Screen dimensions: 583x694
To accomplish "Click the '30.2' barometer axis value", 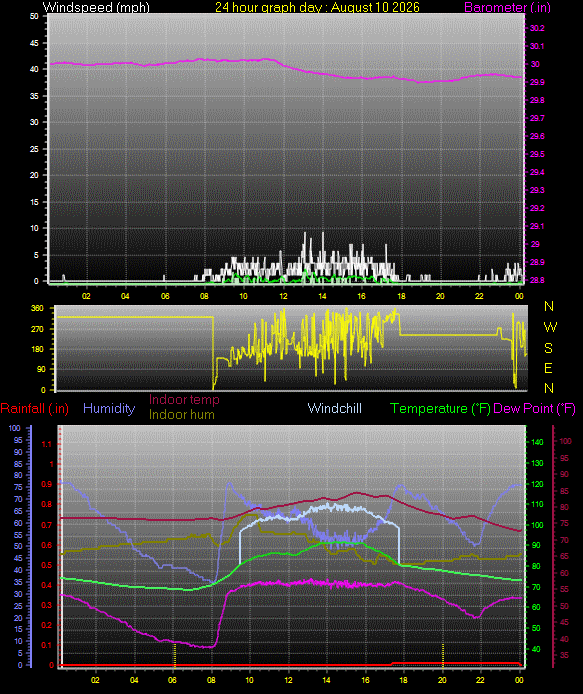I will pyautogui.click(x=537, y=28).
